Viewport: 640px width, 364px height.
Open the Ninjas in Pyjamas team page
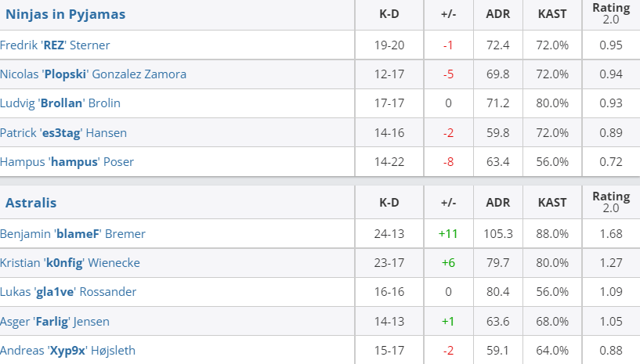pyautogui.click(x=65, y=14)
